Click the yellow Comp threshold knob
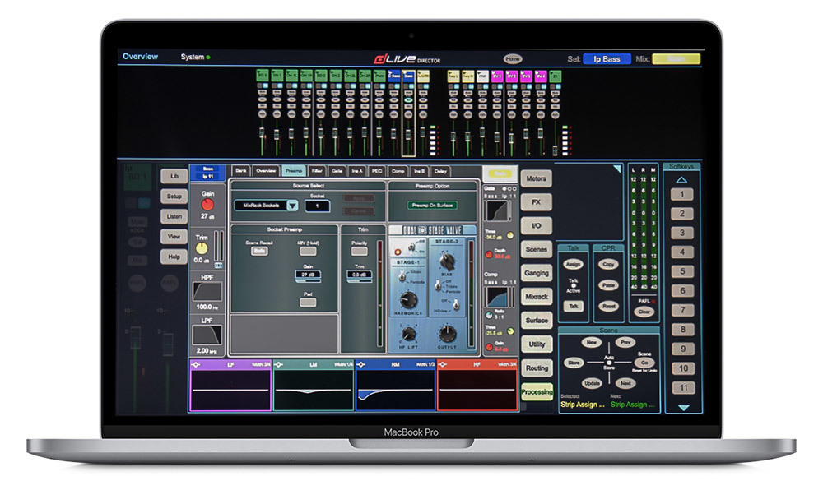The height and width of the screenshot is (504, 823). tap(510, 331)
